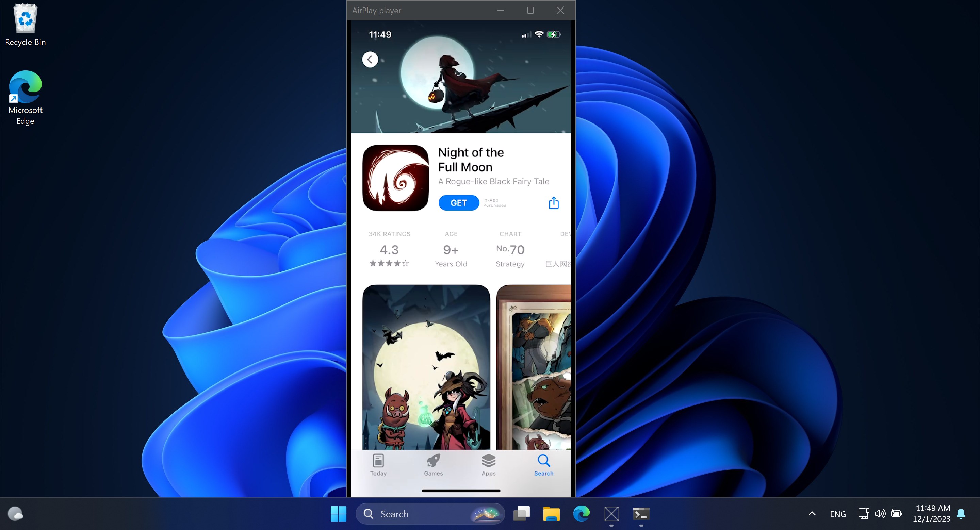Select the Night of the Full Moon app icon
The height and width of the screenshot is (530, 980).
pyautogui.click(x=395, y=178)
